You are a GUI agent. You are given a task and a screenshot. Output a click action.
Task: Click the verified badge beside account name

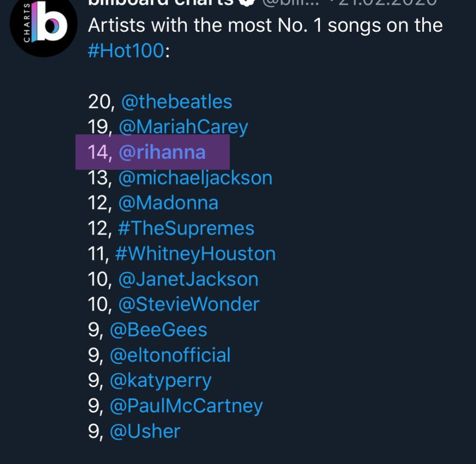(246, 2)
